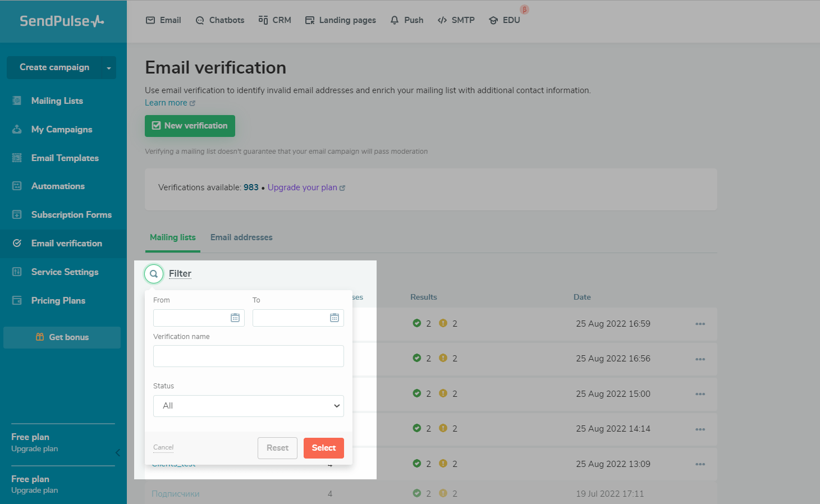This screenshot has width=820, height=504.
Task: Click the Email verification sidebar icon
Action: click(17, 243)
